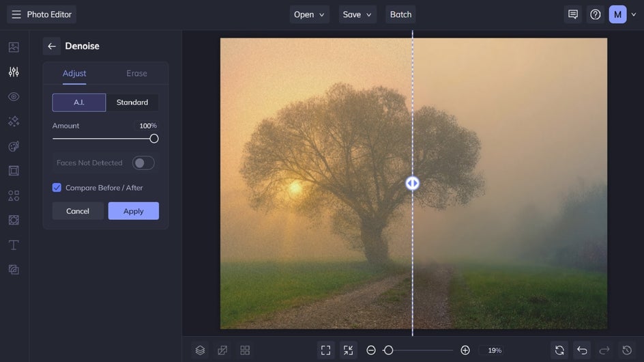
Task: Open the Frames sidebar icon
Action: pos(14,171)
